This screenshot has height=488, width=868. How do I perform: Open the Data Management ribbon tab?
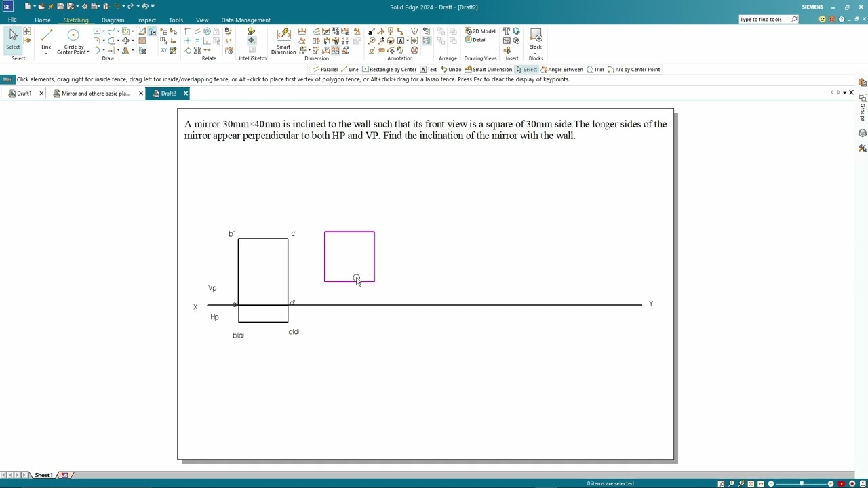(245, 20)
